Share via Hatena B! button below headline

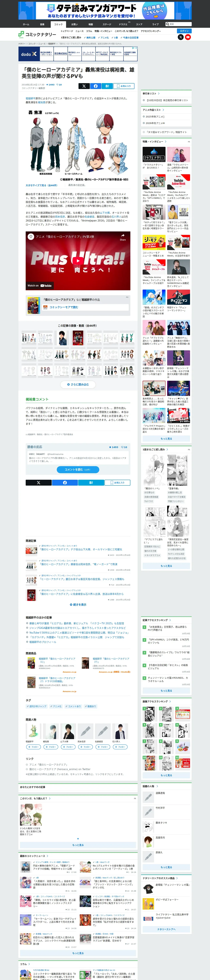pos(107,86)
